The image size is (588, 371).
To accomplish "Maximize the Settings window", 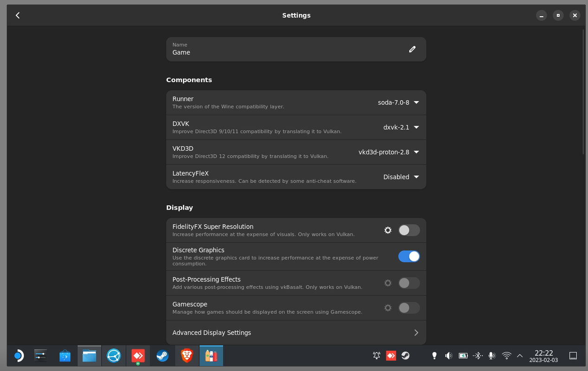I will [x=558, y=15].
